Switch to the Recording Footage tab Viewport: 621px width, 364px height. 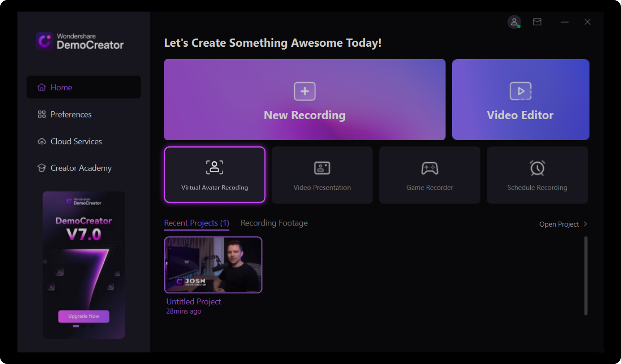274,223
